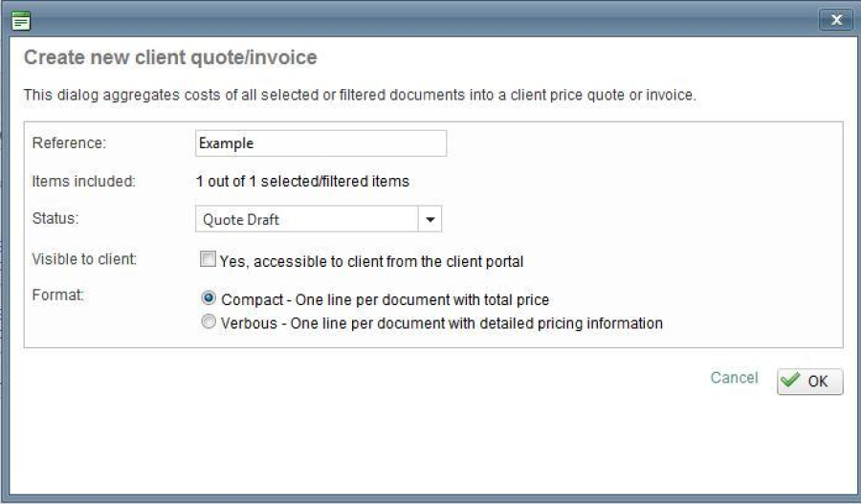Open the Quote Draft combo box
Image resolution: width=861 pixels, height=504 pixels.
coord(307,220)
